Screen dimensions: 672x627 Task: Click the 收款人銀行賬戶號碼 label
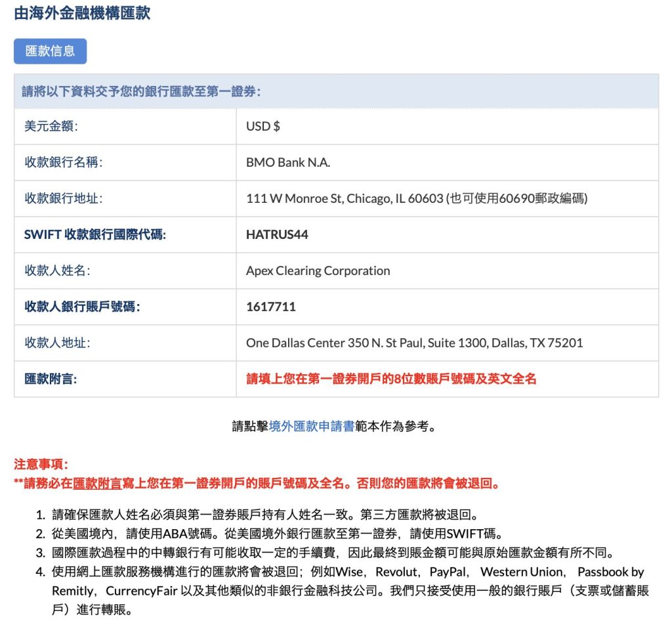pos(82,307)
